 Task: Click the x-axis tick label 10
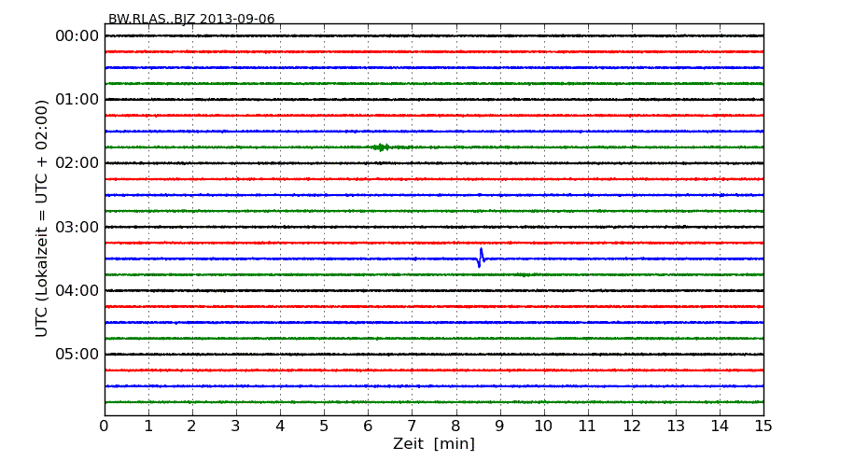[x=543, y=426]
